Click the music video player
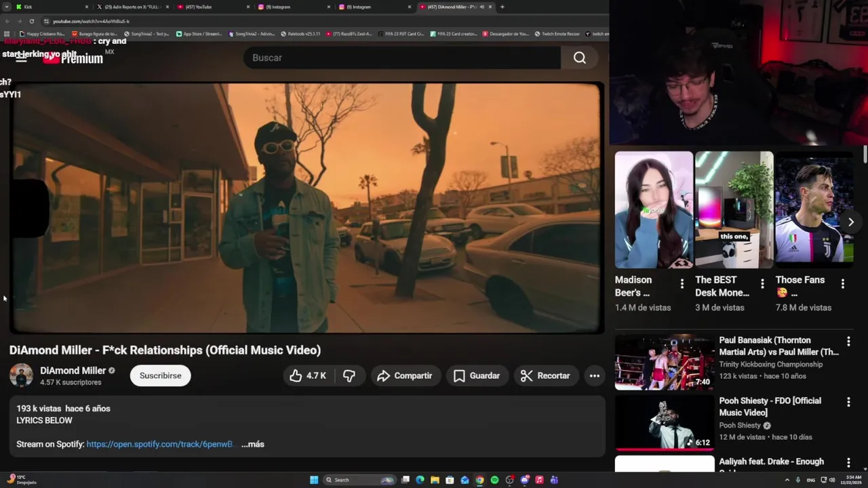 (x=307, y=208)
